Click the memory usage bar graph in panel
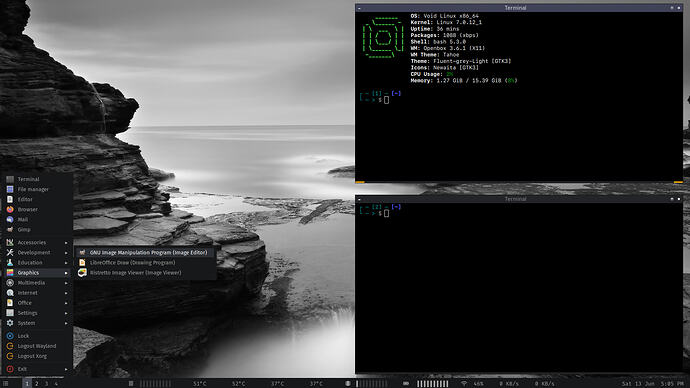This screenshot has height=388, width=690. click(371, 384)
